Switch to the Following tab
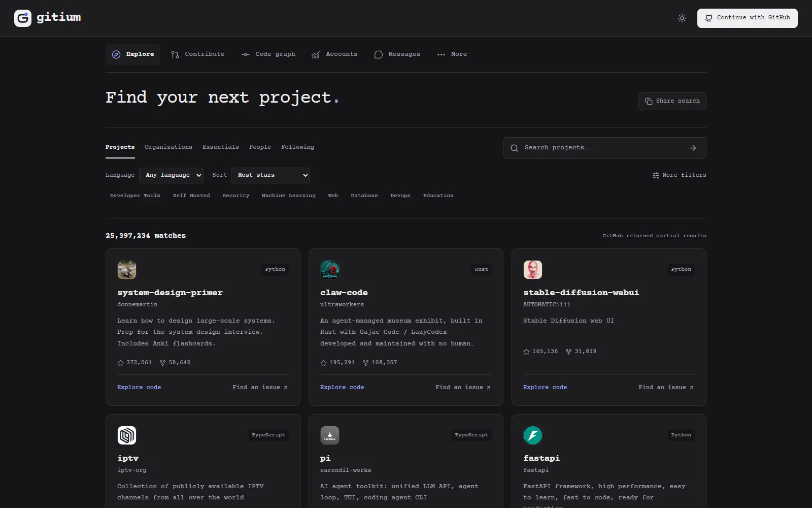This screenshot has width=812, height=508. [298, 147]
